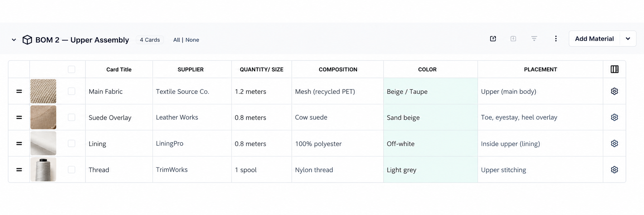Click the Cow suede composition cell
The width and height of the screenshot is (644, 215).
point(337,117)
